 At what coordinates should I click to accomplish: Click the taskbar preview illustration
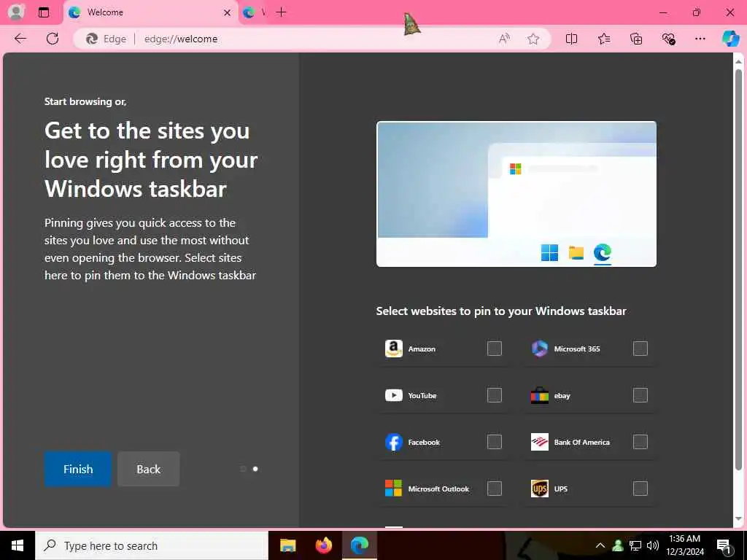[x=516, y=194]
